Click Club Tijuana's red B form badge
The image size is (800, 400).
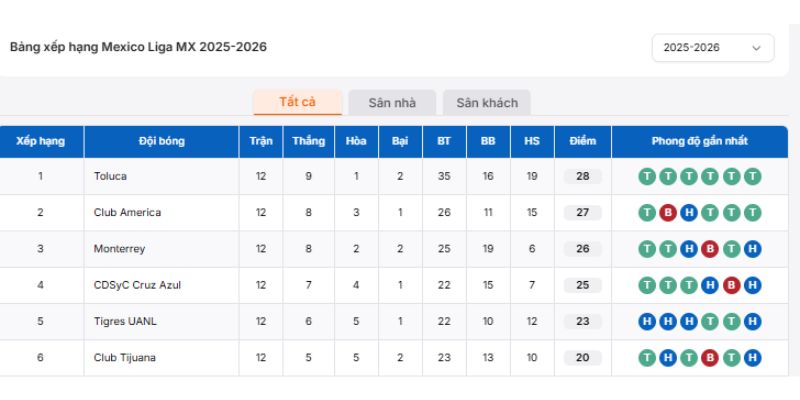pyautogui.click(x=710, y=357)
